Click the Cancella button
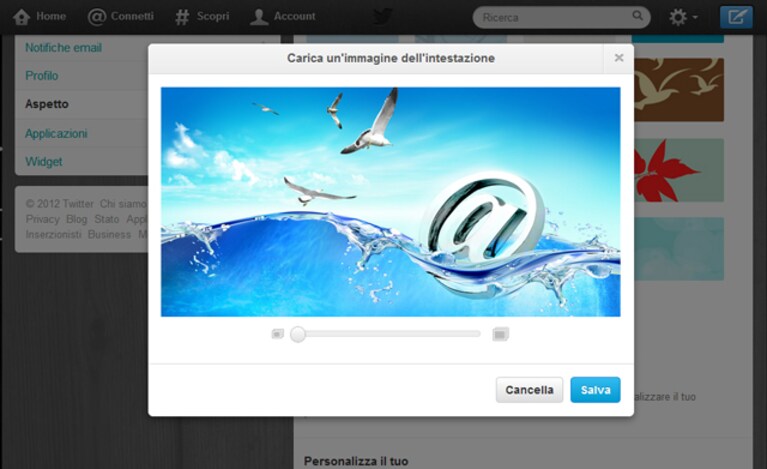Viewport: 767px width, 469px height. pyautogui.click(x=529, y=390)
